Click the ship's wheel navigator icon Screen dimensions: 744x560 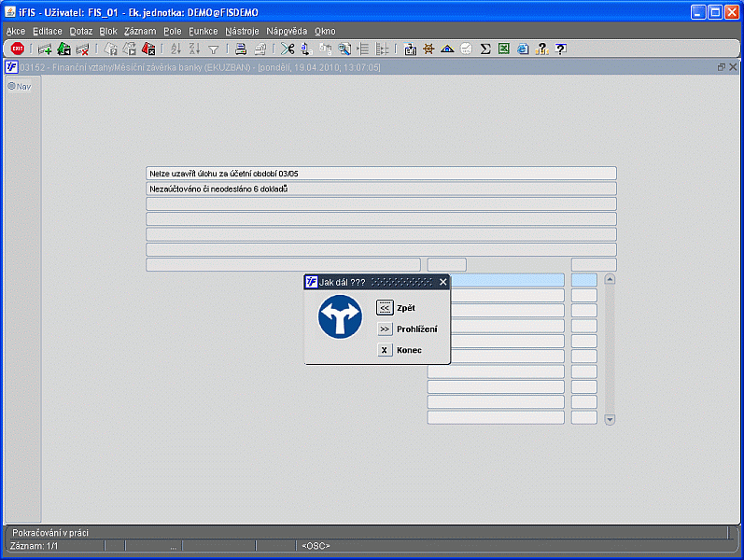428,49
